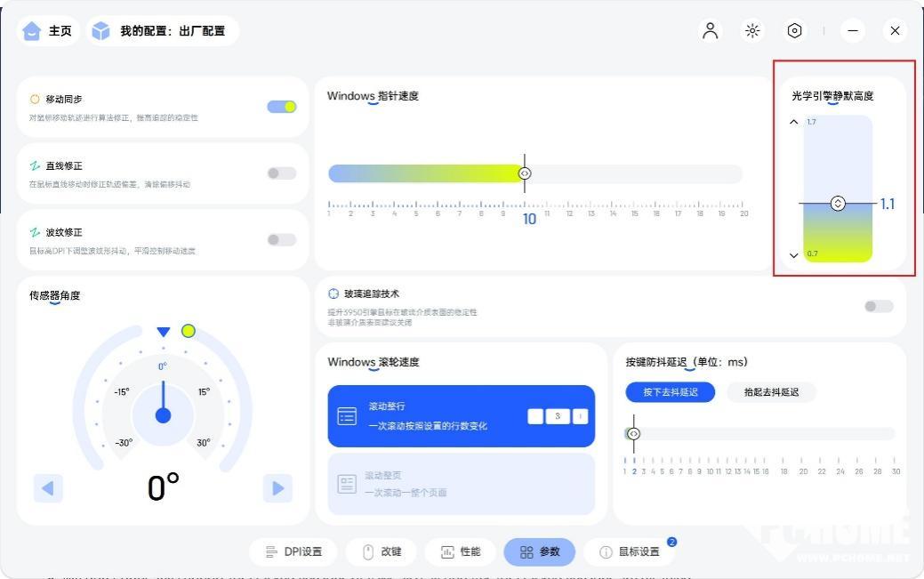Select 按下去抖延迟 button
924x579 pixels.
(x=670, y=392)
